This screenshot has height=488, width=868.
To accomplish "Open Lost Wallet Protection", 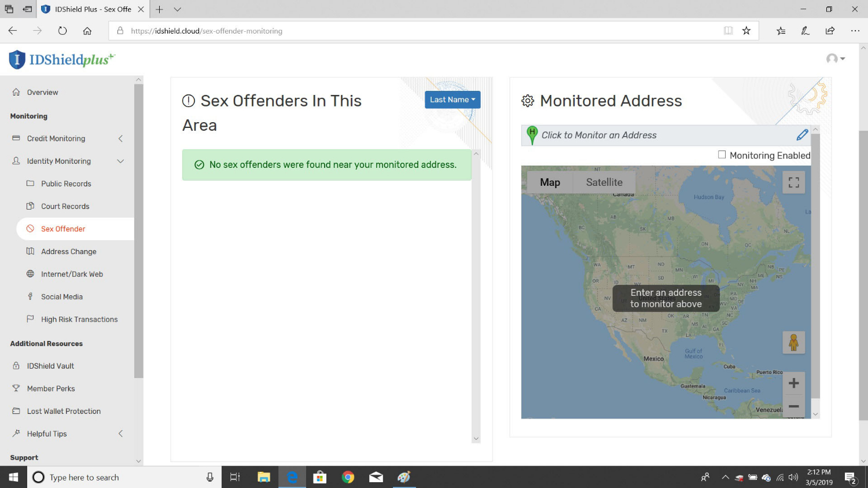I will click(x=64, y=411).
